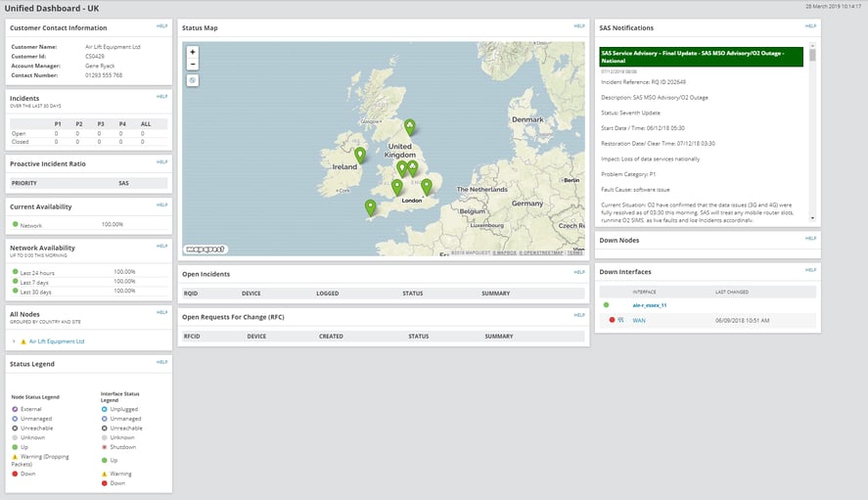Click the map pin in southwest England
868x500 pixels.
[370, 206]
